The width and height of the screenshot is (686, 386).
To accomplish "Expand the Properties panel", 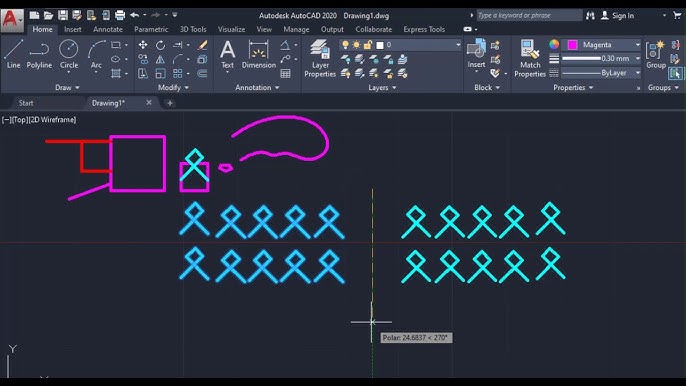I will [573, 88].
